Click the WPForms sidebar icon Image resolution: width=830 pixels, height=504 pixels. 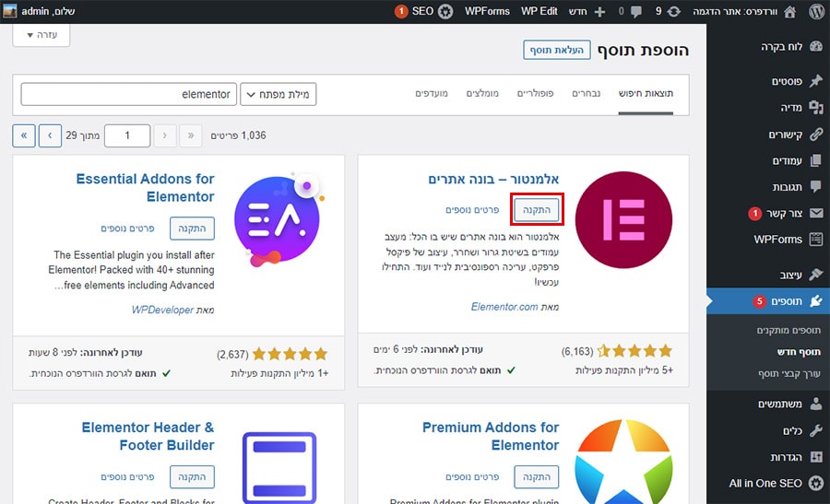[816, 239]
